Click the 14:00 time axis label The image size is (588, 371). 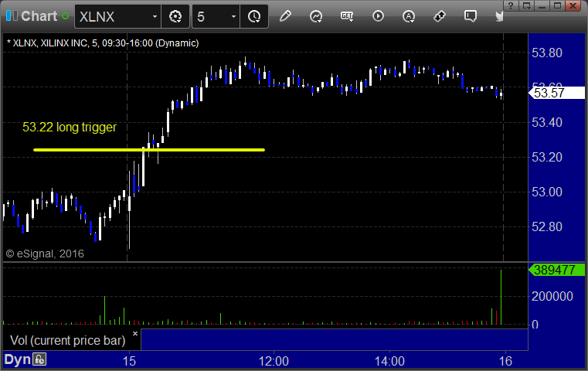[x=389, y=361]
